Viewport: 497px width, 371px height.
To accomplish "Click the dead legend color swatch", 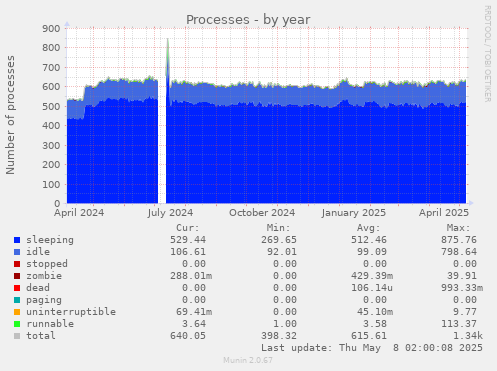I will pyautogui.click(x=17, y=288).
